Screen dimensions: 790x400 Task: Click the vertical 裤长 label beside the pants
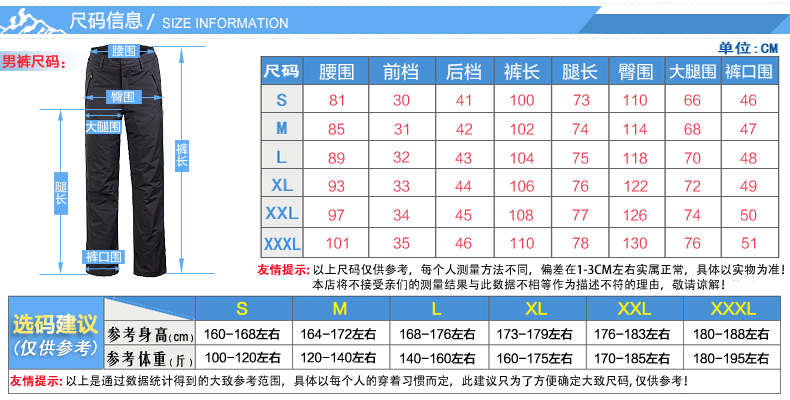point(181,155)
